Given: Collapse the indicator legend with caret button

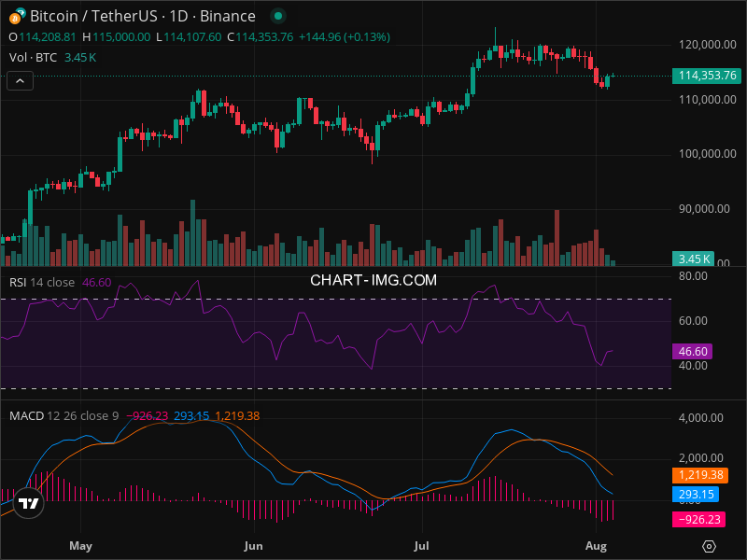Looking at the screenshot, I should [x=20, y=81].
